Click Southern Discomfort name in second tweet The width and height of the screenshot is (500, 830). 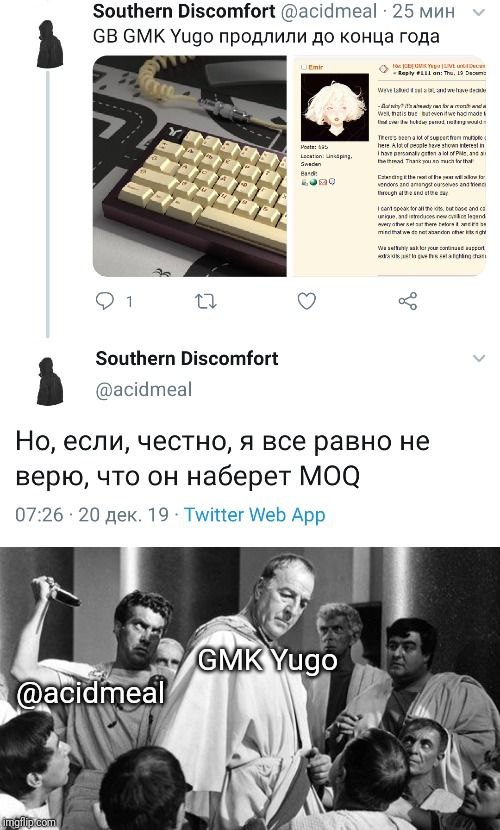point(187,358)
